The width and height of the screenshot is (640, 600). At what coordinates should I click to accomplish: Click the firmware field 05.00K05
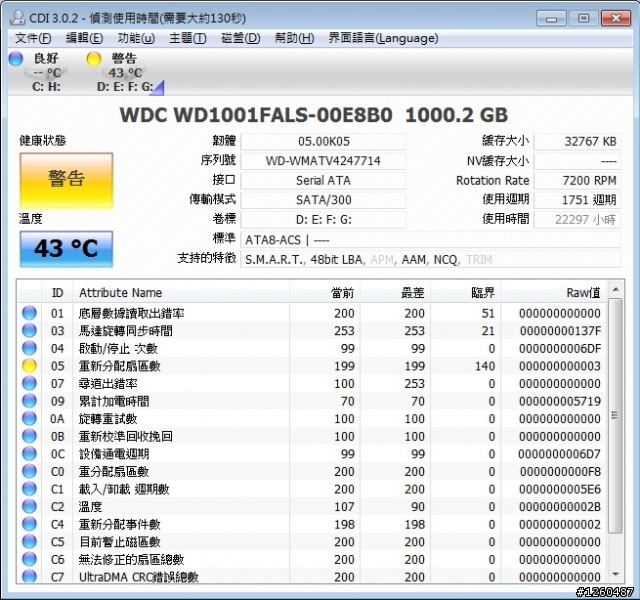323,142
